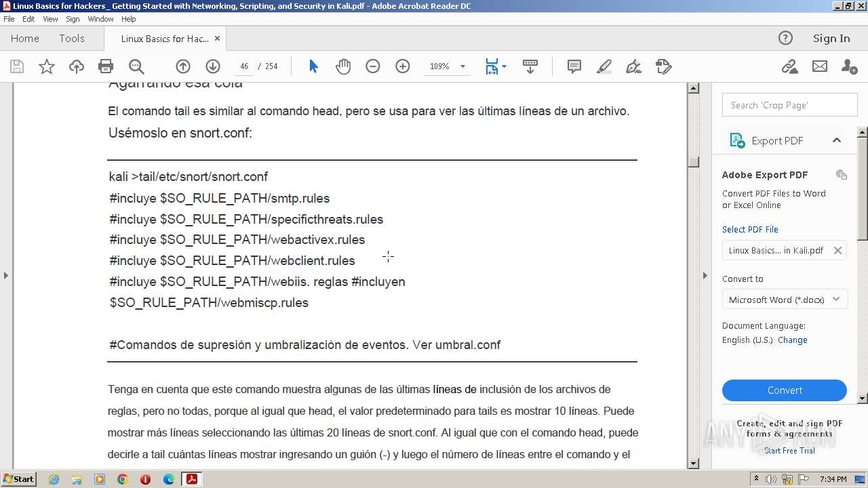Open the Windows Start menu
Screen dimensions: 868x488
(x=18, y=479)
